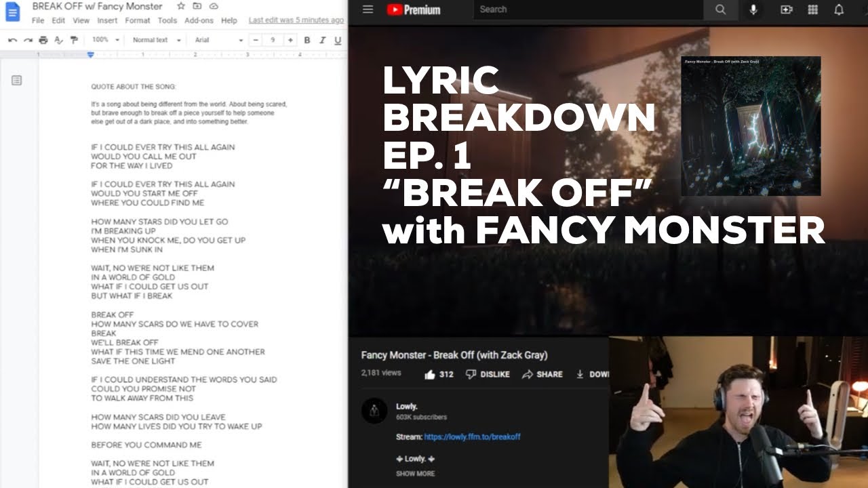The width and height of the screenshot is (868, 488).
Task: Go to YouTube Premium home logo
Action: (414, 9)
